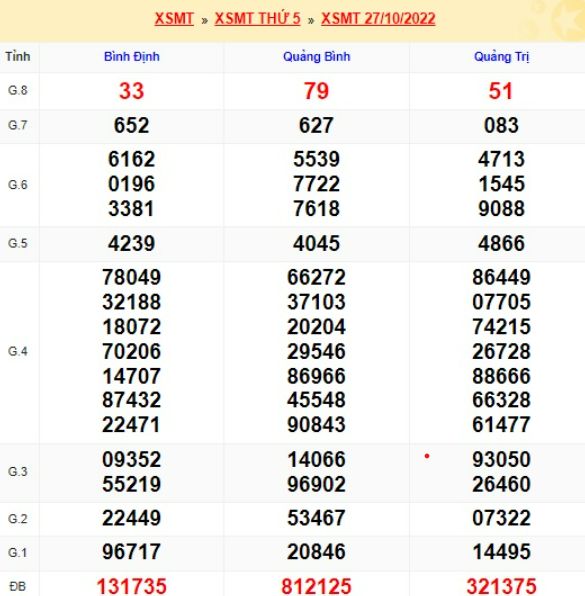Select G.1 number 20846
This screenshot has width=585, height=596.
coord(317,552)
